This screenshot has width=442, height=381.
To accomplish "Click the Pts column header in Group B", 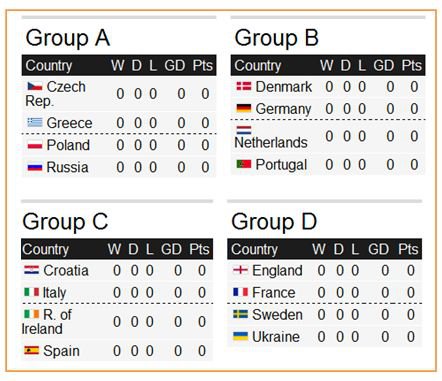I will tap(412, 65).
